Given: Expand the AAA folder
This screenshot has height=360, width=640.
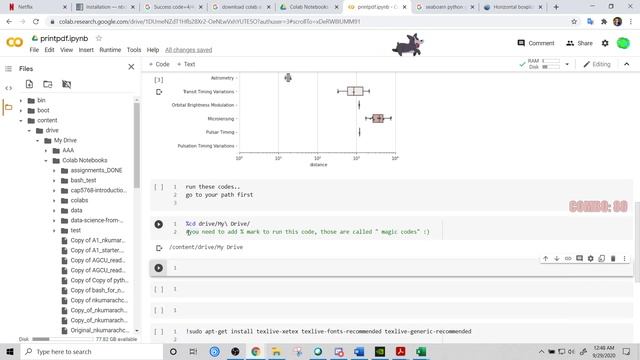Looking at the screenshot, I should 46,151.
